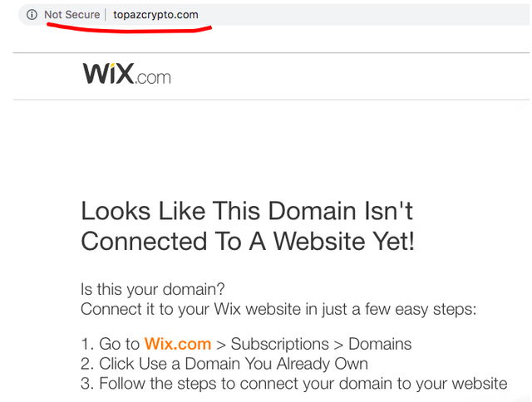Click 'Go to' text in step one
Screen dimensions: 532x402
point(120,344)
